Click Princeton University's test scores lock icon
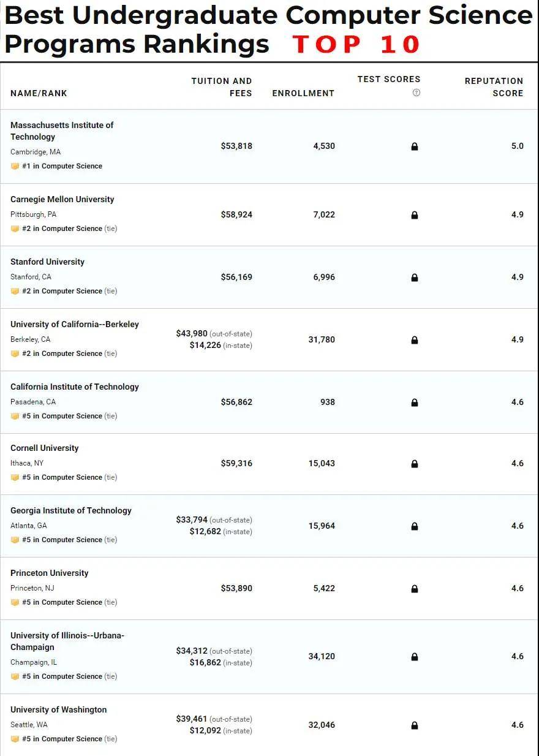The height and width of the screenshot is (756, 539). tap(415, 589)
